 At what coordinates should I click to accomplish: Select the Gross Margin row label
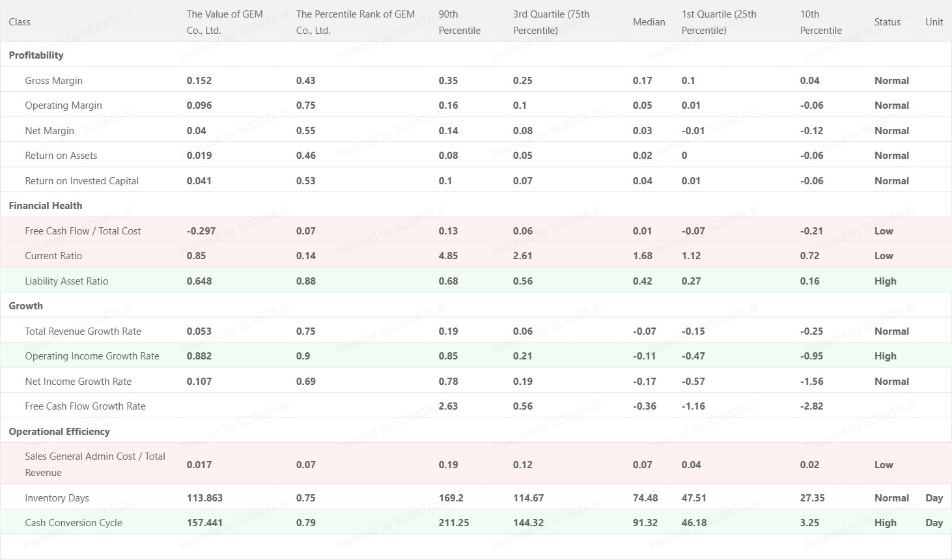(x=54, y=81)
